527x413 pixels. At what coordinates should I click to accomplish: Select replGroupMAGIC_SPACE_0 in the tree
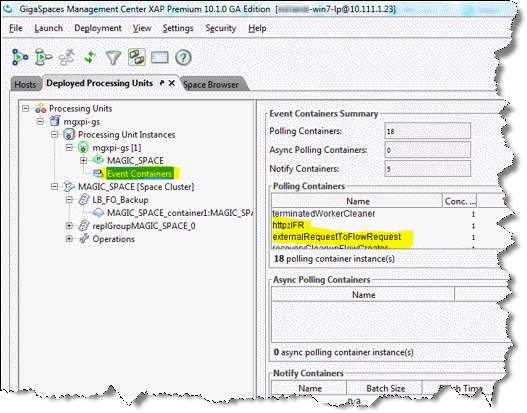[144, 226]
